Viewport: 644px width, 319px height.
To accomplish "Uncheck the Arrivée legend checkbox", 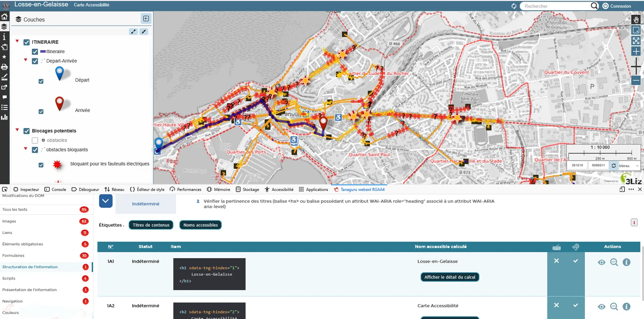I will [x=41, y=112].
